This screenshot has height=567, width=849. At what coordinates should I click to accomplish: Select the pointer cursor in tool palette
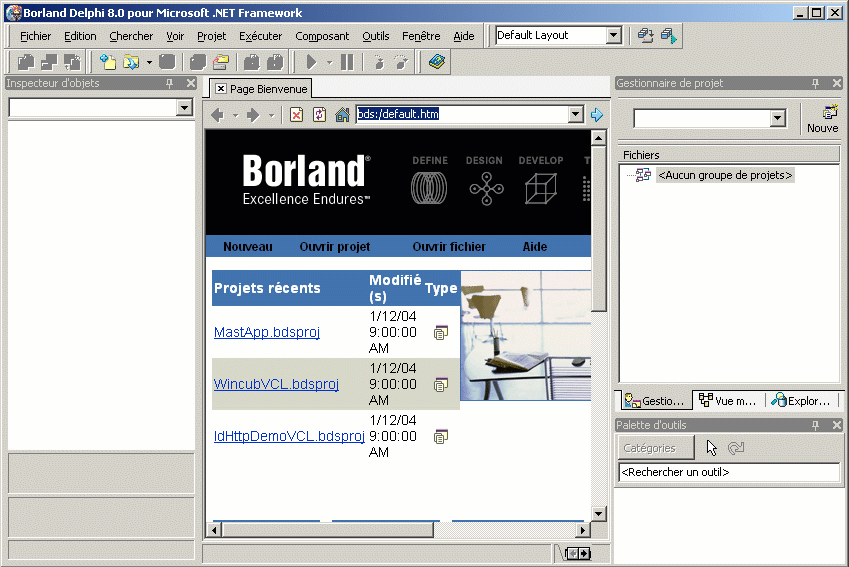(x=711, y=448)
